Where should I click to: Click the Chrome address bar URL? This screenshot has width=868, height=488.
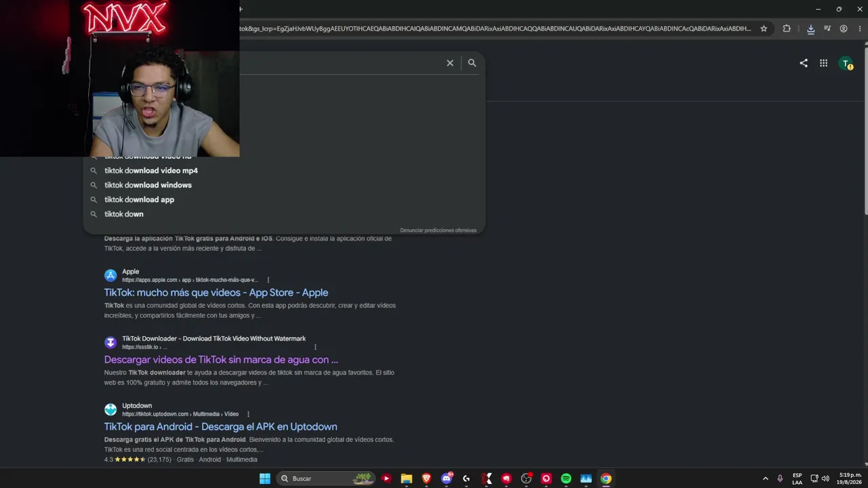tap(495, 28)
